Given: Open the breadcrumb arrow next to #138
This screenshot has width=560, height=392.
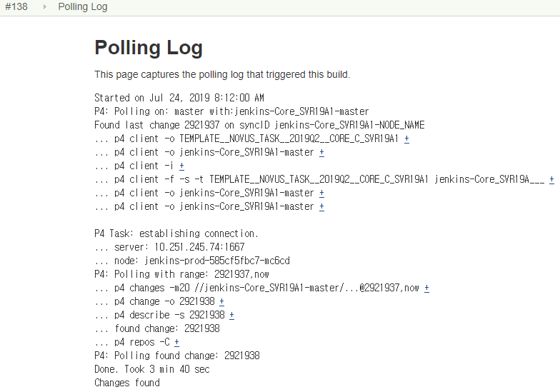Looking at the screenshot, I should pos(44,7).
